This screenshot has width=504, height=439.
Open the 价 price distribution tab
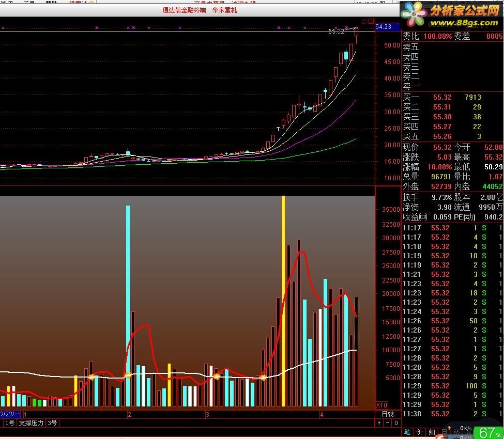(x=419, y=432)
